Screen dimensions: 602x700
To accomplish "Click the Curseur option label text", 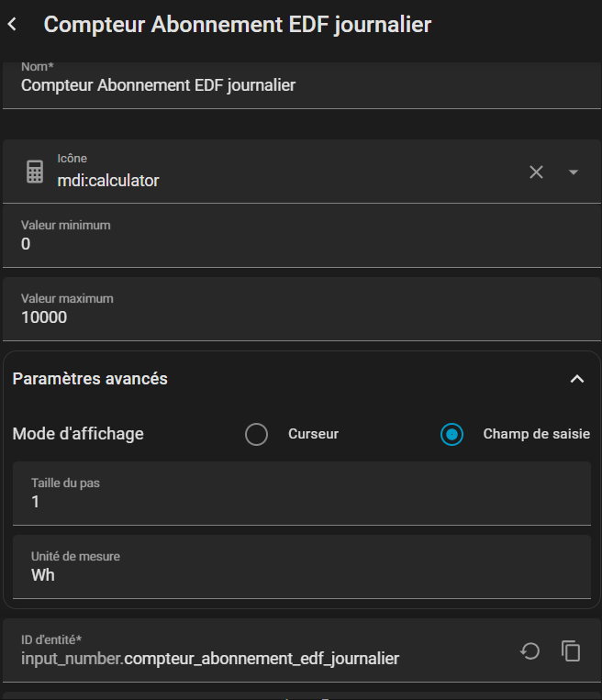I will (x=313, y=434).
